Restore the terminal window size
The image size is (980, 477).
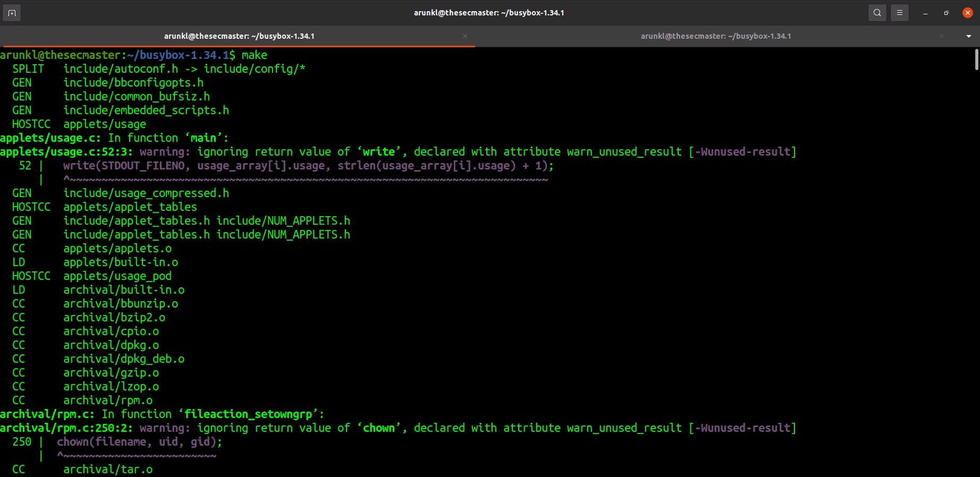946,13
